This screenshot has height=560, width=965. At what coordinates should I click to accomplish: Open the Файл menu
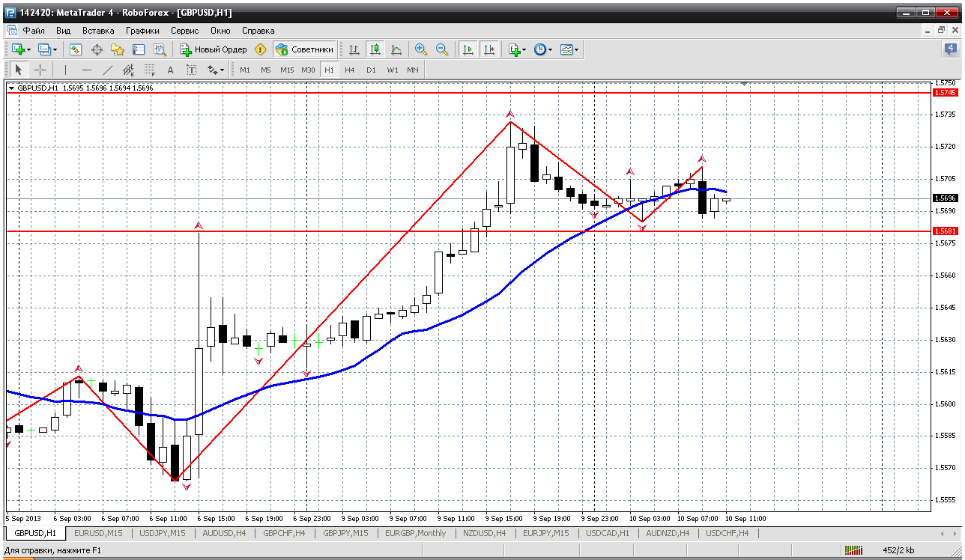click(x=34, y=31)
